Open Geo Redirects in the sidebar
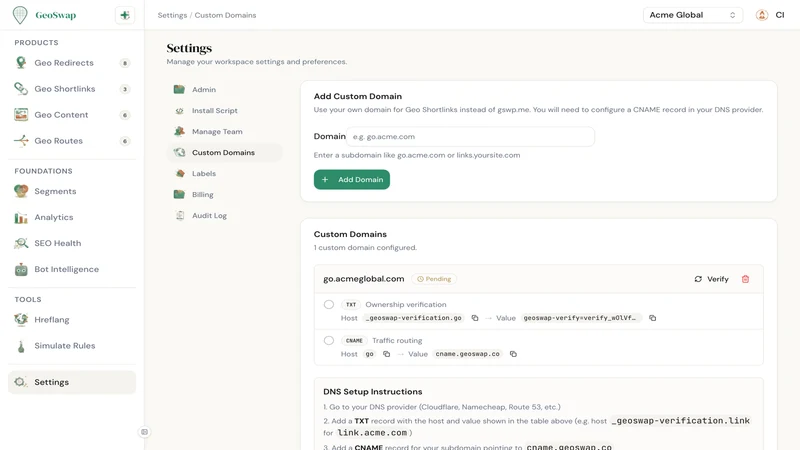 pyautogui.click(x=72, y=63)
